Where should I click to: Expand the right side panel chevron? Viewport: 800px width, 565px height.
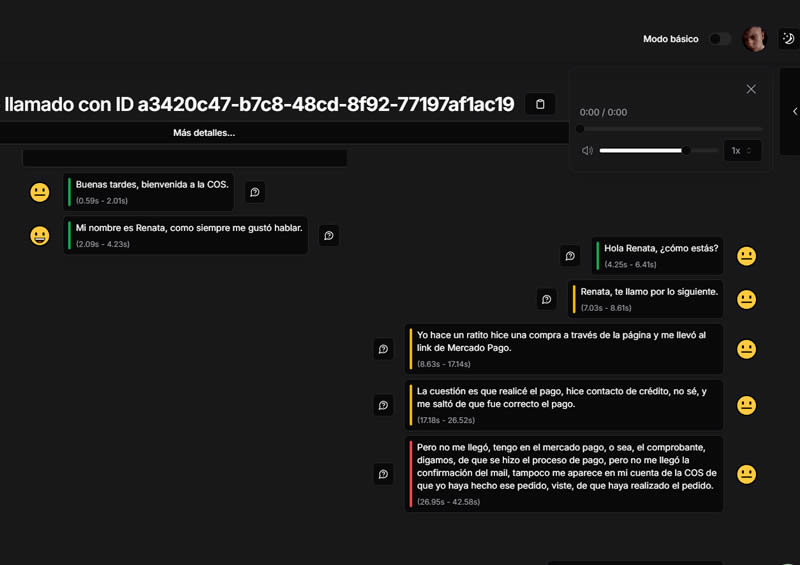click(x=793, y=111)
